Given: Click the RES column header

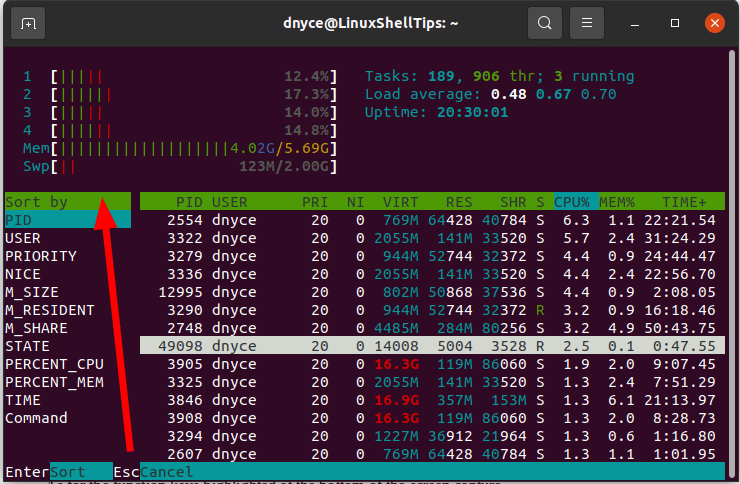Looking at the screenshot, I should [x=459, y=202].
